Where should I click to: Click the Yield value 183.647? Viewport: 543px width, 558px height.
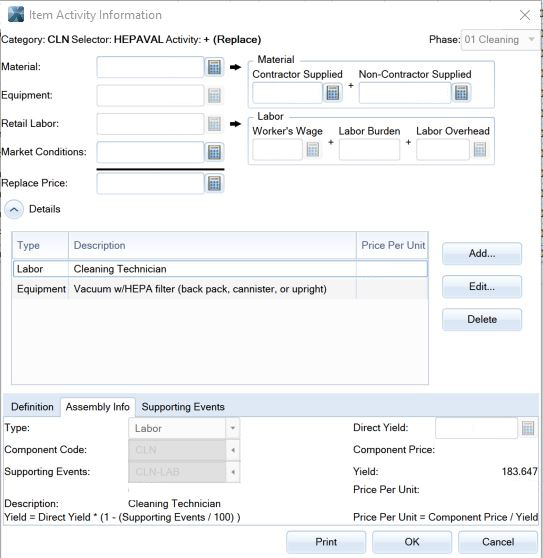click(519, 472)
